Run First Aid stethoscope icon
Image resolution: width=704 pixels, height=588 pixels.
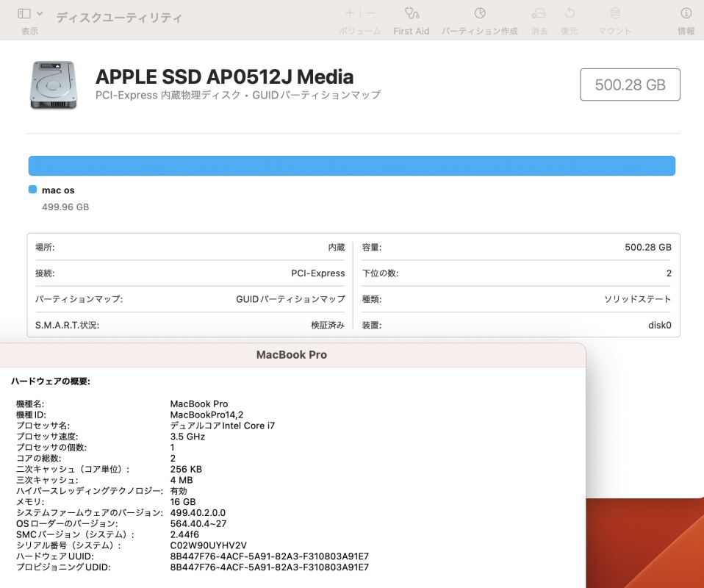[412, 13]
